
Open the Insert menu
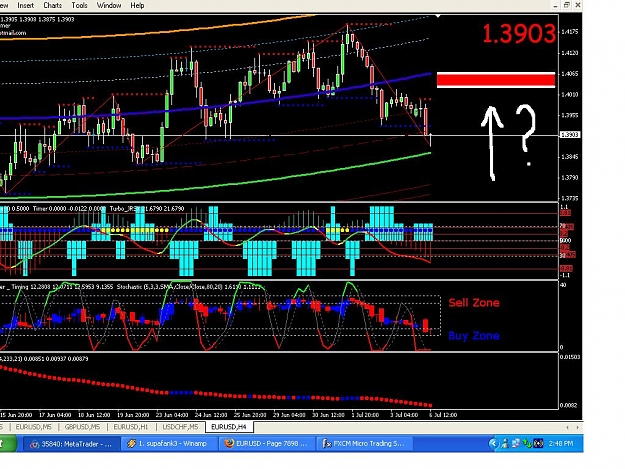[x=26, y=6]
